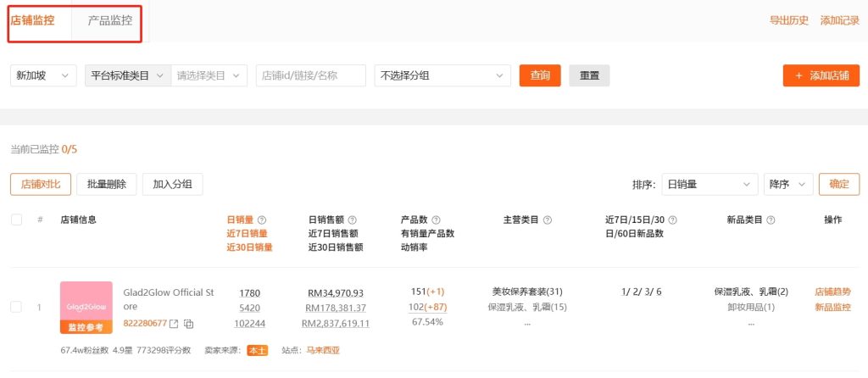Expand the 不选择分组 group dropdown

[x=442, y=75]
